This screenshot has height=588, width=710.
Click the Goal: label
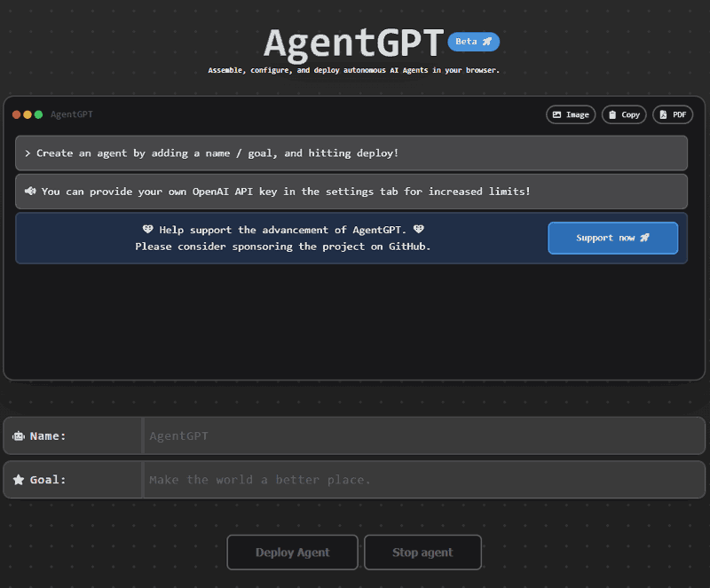48,480
